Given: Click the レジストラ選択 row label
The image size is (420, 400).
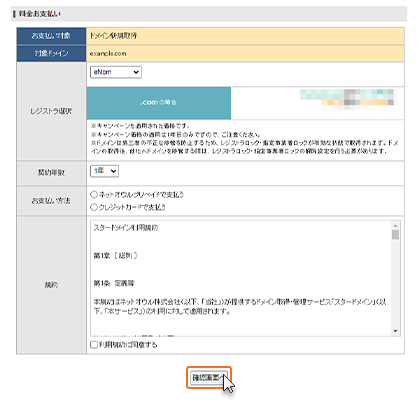Looking at the screenshot, I should point(51,111).
